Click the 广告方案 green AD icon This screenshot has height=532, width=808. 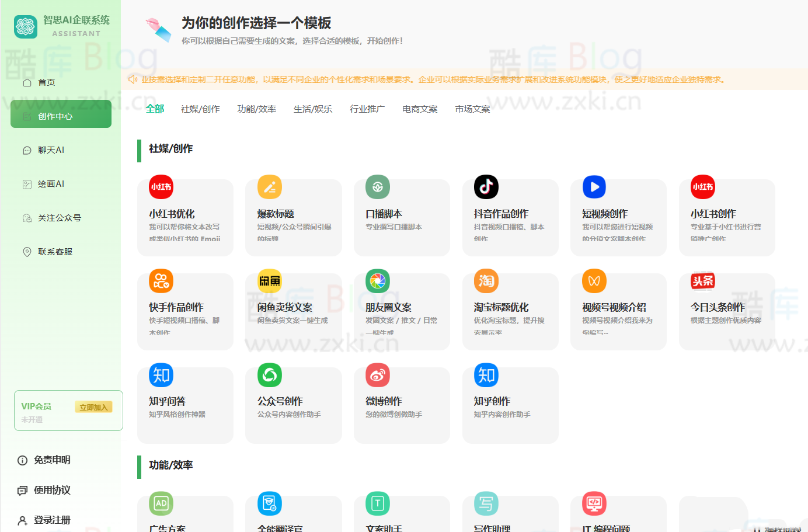(x=161, y=503)
